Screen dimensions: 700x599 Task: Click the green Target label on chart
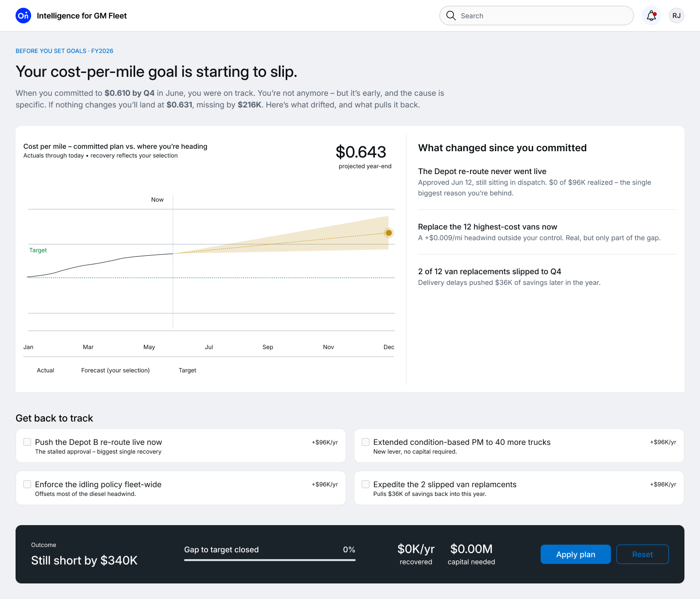tap(38, 250)
